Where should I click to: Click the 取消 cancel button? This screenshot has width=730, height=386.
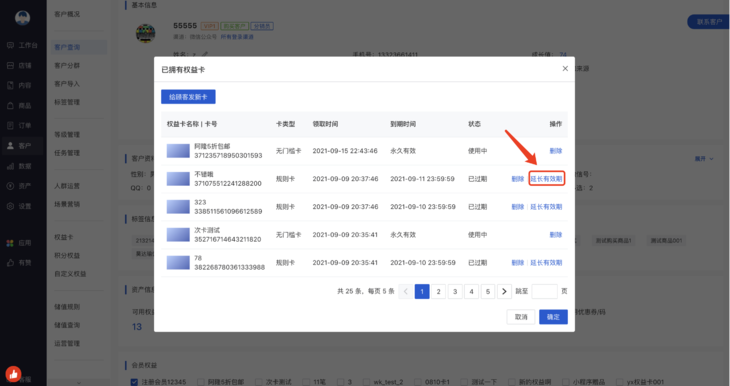pyautogui.click(x=521, y=317)
